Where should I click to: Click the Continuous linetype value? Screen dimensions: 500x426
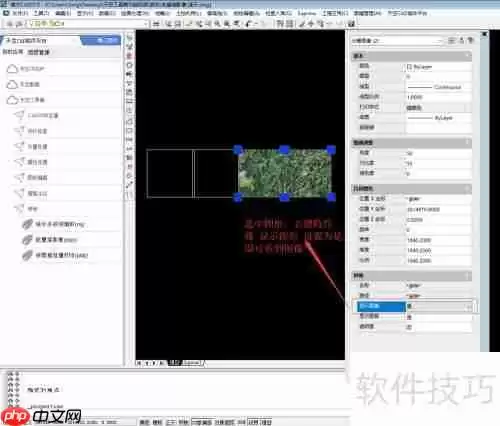tap(439, 87)
